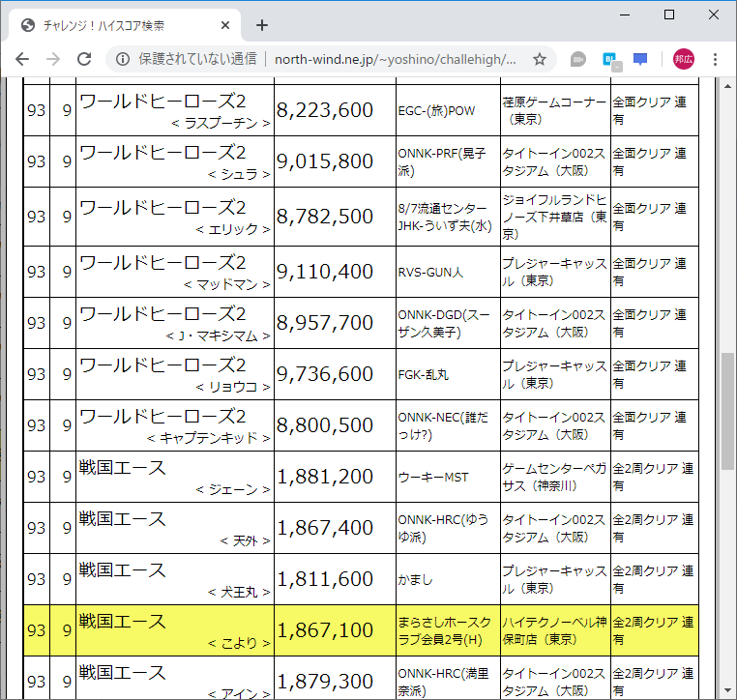
Task: Click player まらさしホースクラブ会員2号(H)
Action: (x=445, y=630)
